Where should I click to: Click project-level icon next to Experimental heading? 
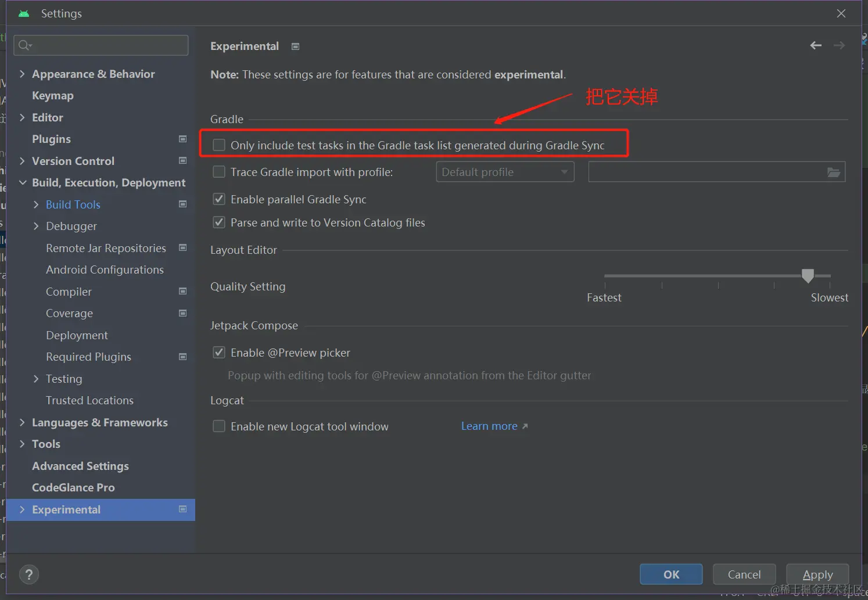click(x=295, y=46)
